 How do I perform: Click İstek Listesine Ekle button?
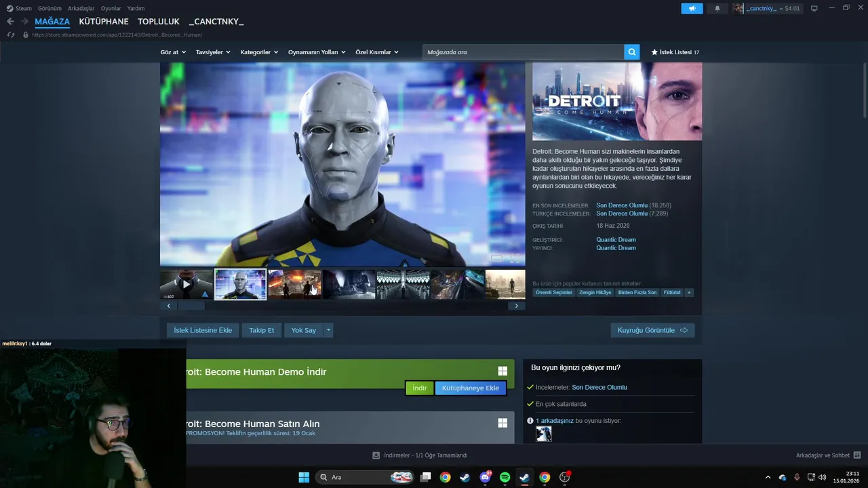[x=203, y=330]
